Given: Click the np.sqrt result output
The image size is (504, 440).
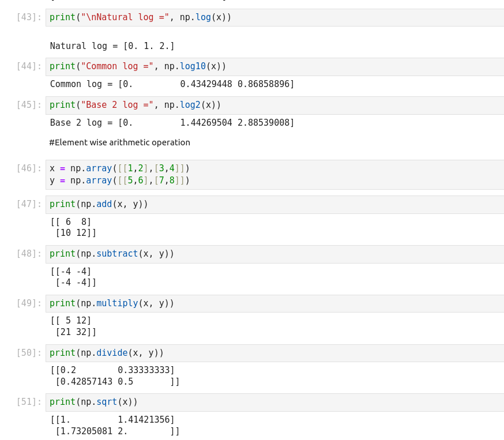Looking at the screenshot, I should tap(115, 426).
